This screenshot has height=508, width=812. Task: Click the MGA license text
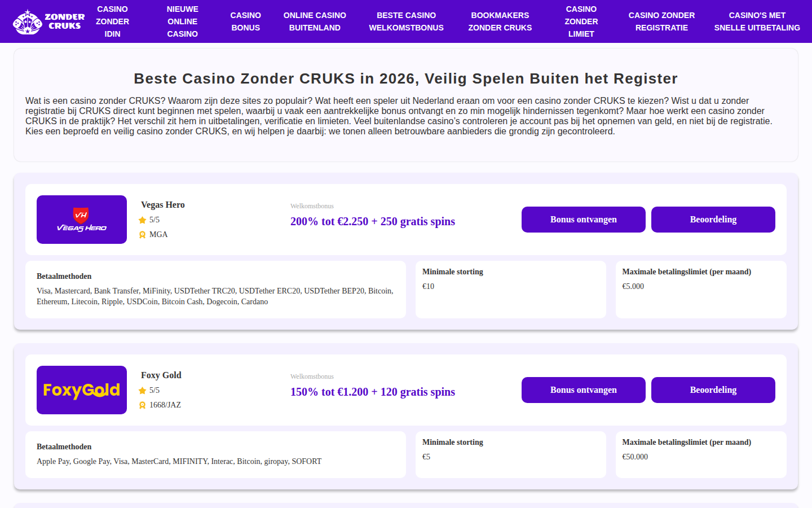point(158,235)
